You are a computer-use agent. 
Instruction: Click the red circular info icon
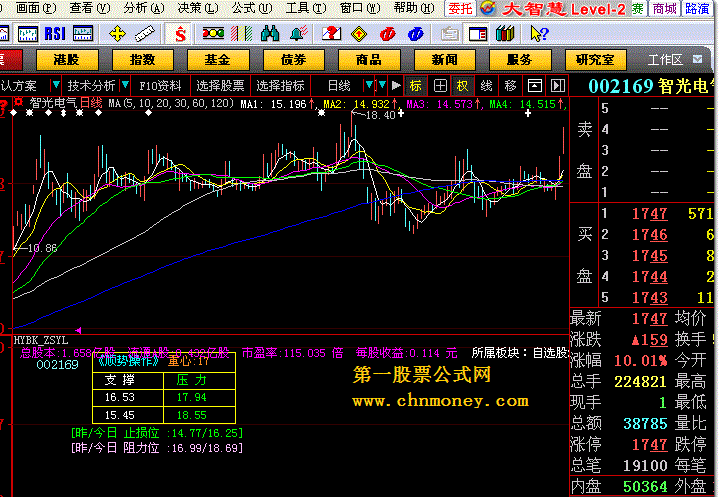click(x=388, y=34)
